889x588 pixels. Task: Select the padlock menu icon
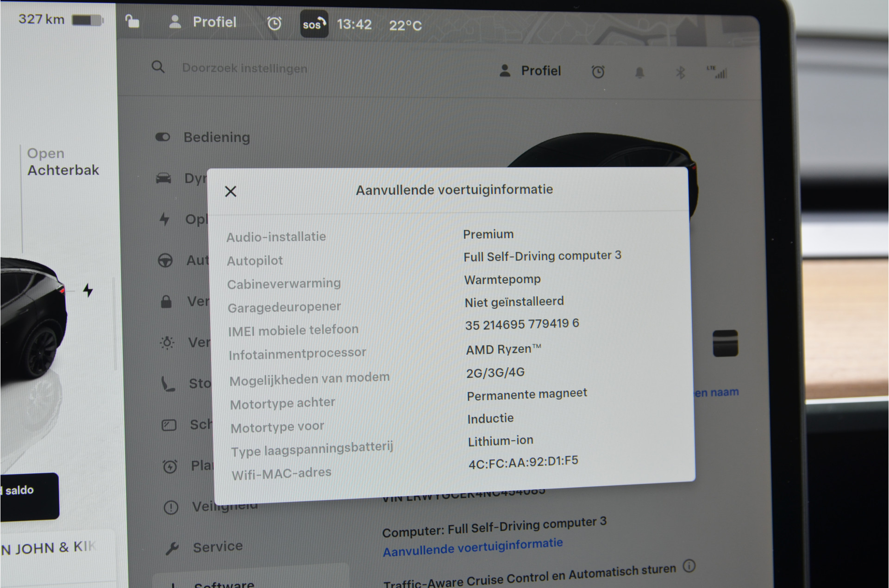click(x=166, y=302)
